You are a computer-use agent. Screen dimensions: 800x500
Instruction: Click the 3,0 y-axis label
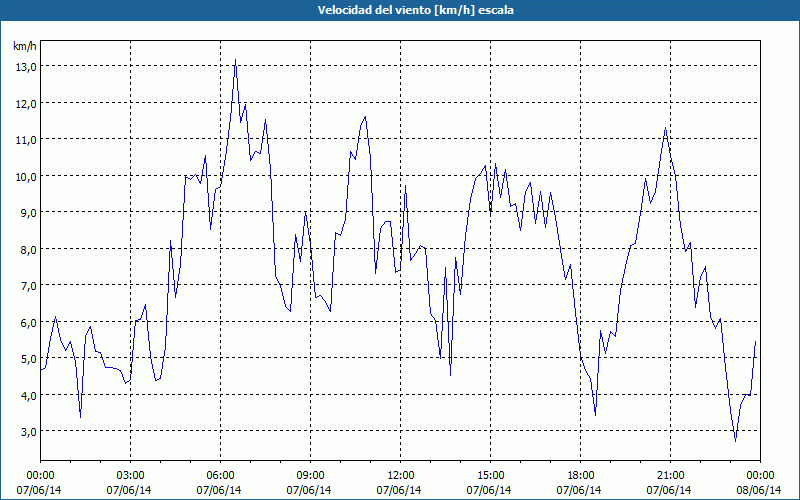click(x=28, y=432)
